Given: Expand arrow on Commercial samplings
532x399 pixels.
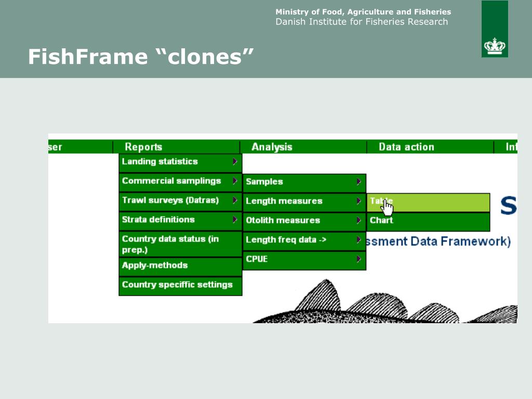Looking at the screenshot, I should [235, 181].
